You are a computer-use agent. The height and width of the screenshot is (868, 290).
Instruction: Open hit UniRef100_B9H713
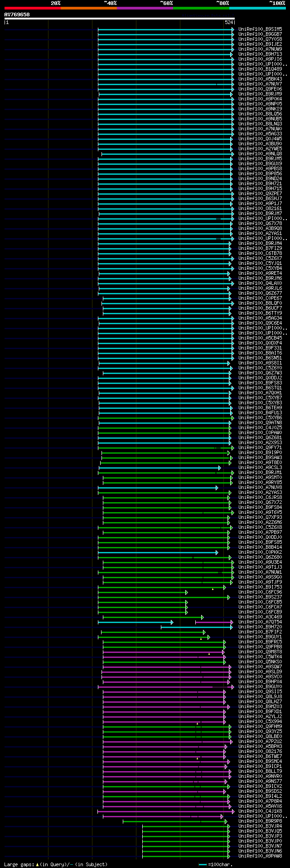[x=260, y=54]
